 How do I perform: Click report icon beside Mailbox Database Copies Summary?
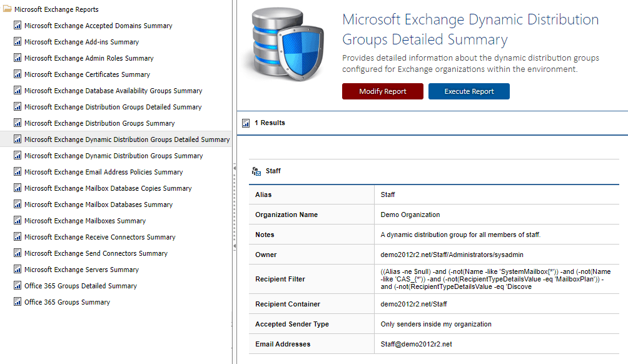(18, 188)
